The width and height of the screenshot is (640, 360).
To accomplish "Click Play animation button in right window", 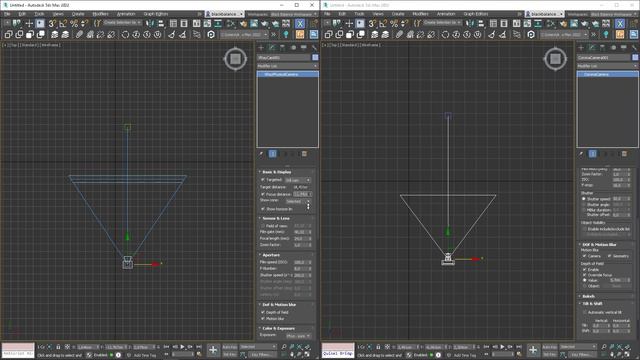I will pyautogui.click(x=502, y=347).
